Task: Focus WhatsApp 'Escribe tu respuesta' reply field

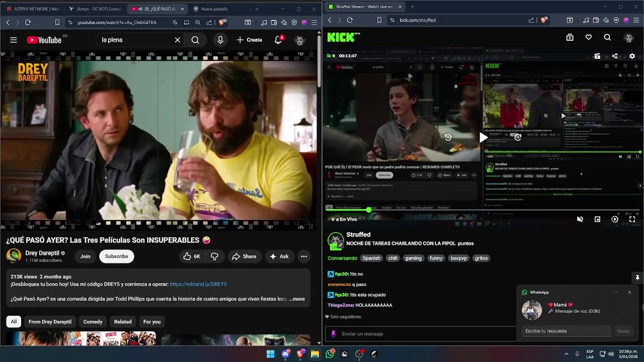Action: (567, 331)
